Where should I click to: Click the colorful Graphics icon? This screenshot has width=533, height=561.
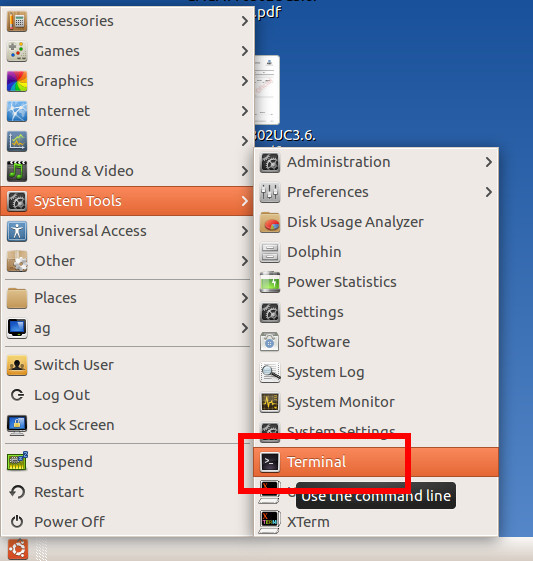[16, 81]
